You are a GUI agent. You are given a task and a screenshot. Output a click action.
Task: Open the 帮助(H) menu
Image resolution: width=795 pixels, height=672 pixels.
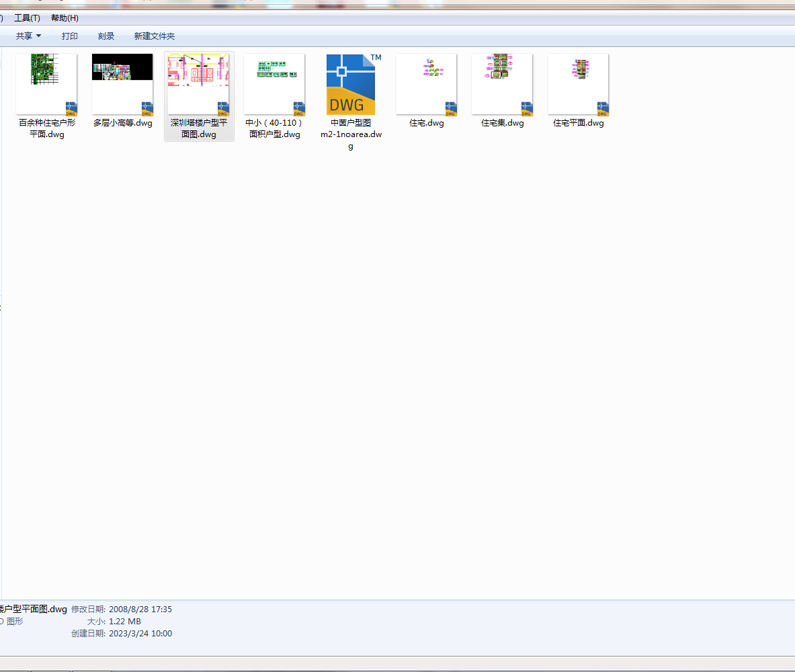(x=65, y=18)
